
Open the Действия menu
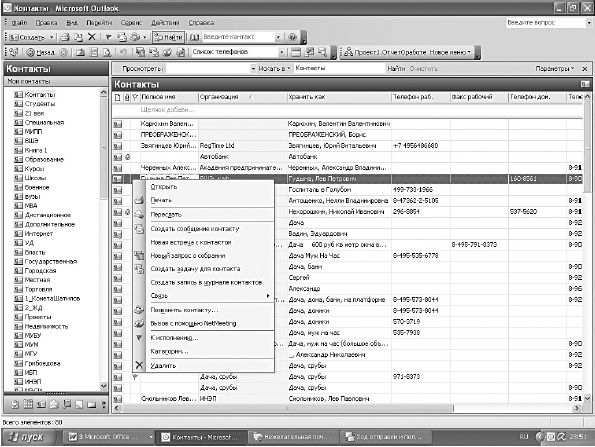[165, 23]
